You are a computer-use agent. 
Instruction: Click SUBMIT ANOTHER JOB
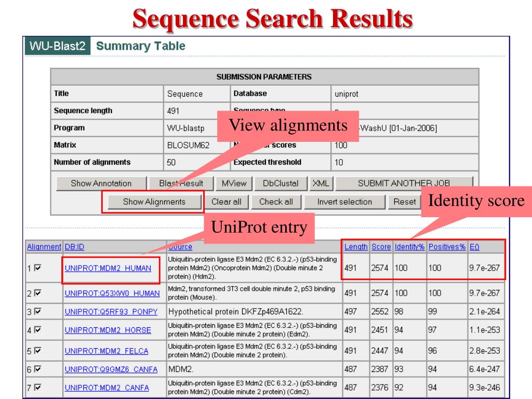(404, 183)
